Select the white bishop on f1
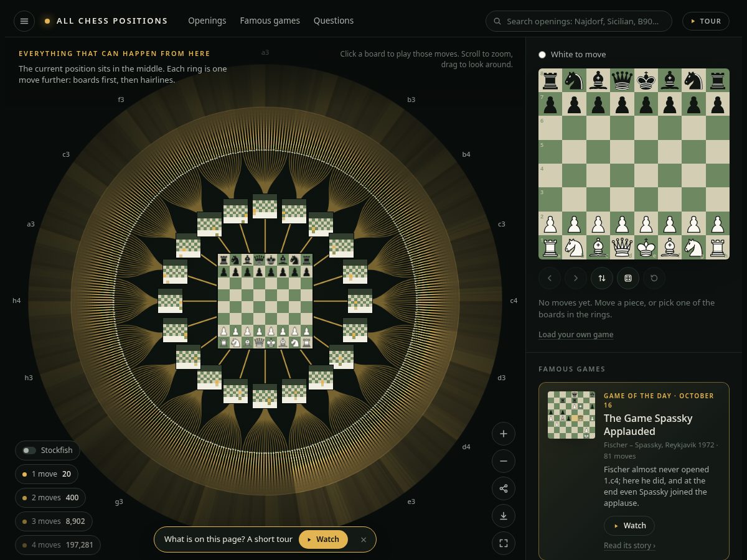 [670, 247]
